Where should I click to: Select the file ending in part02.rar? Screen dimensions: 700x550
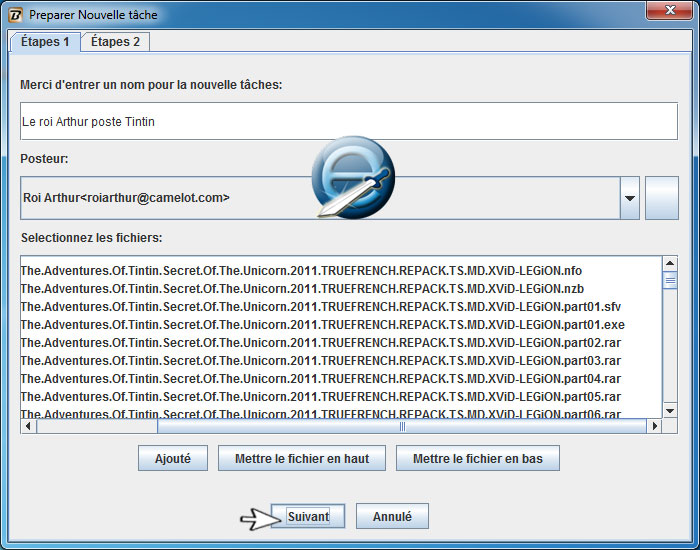tap(321, 342)
